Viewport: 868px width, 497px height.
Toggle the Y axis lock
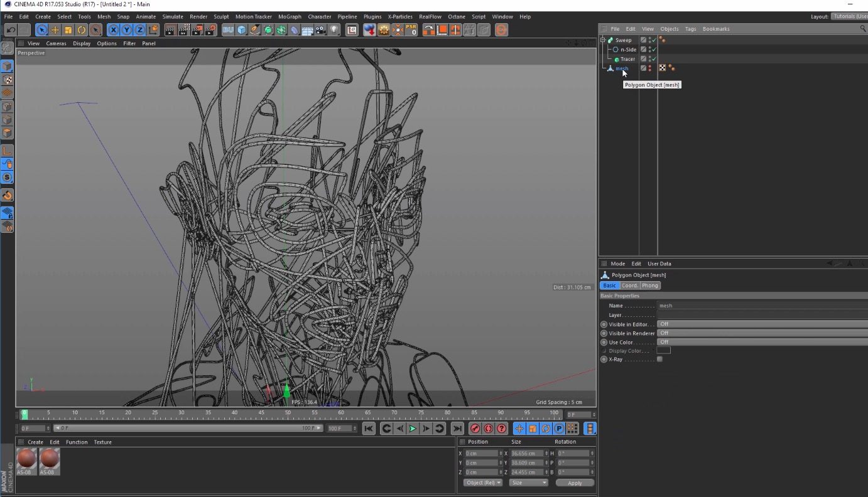click(x=126, y=29)
